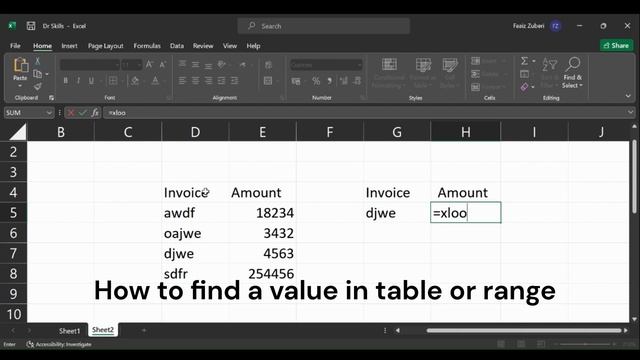This screenshot has width=640, height=360.
Task: Open the Borders icon in Font group
Action: (x=113, y=81)
